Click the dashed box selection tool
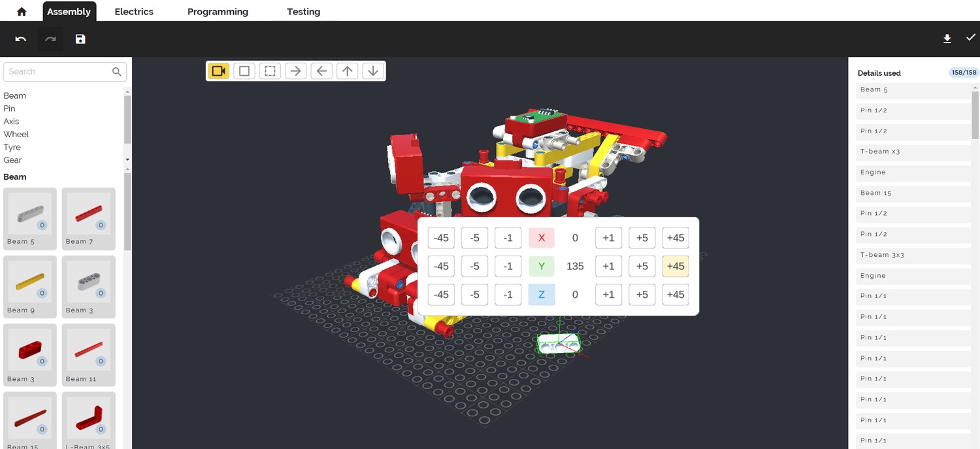This screenshot has height=449, width=980. click(x=270, y=71)
